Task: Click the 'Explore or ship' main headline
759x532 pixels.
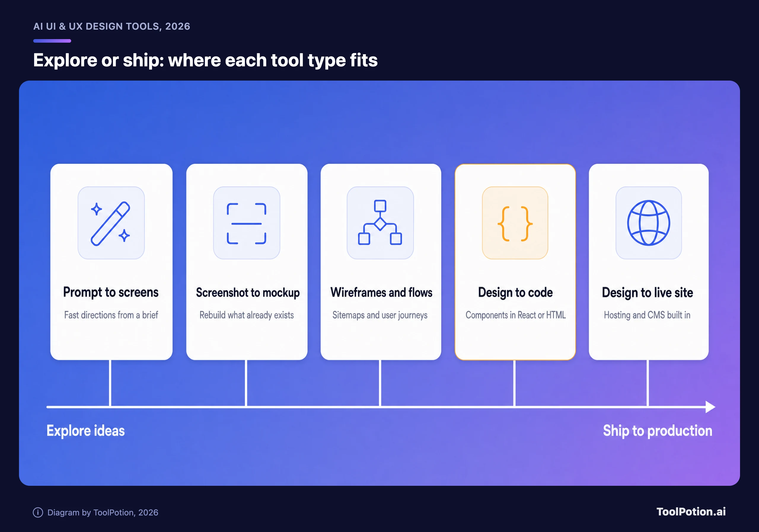Action: 205,60
